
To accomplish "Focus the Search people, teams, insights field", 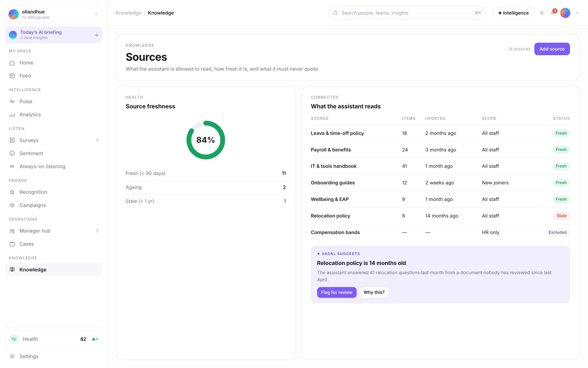I will pos(407,13).
